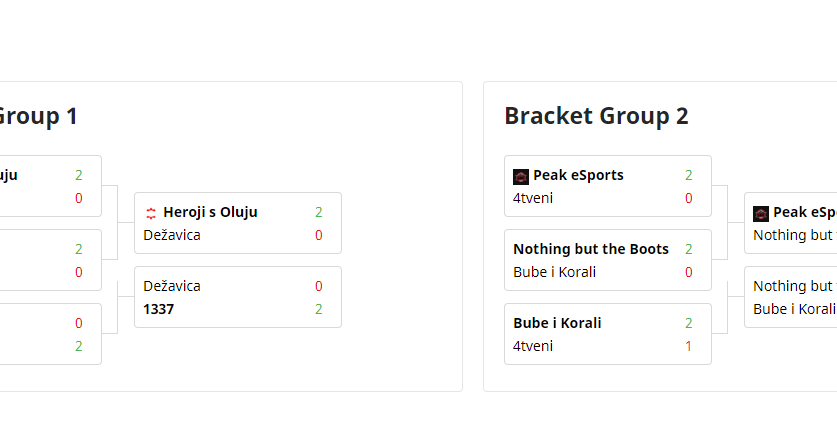This screenshot has width=837, height=441.
Task: Click Bube i Korali in the cut-off right match
Action: [794, 309]
